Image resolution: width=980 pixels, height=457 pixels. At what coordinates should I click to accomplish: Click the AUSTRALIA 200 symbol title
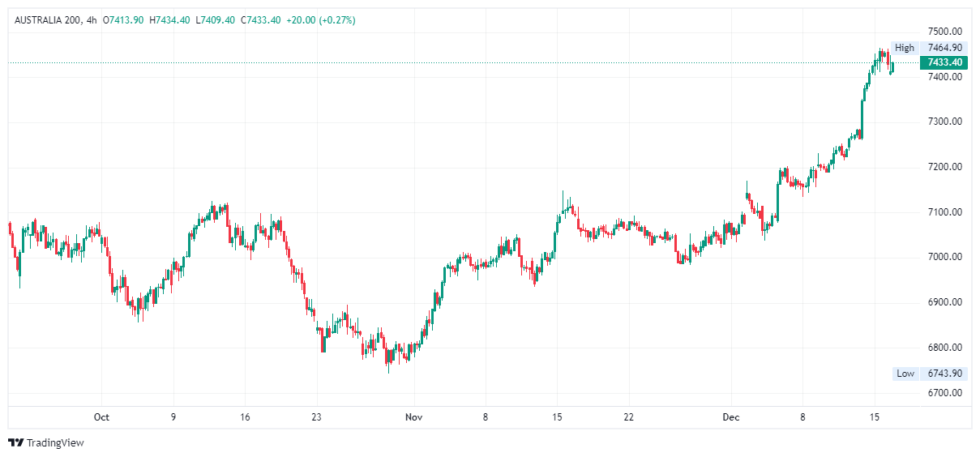tap(48, 19)
